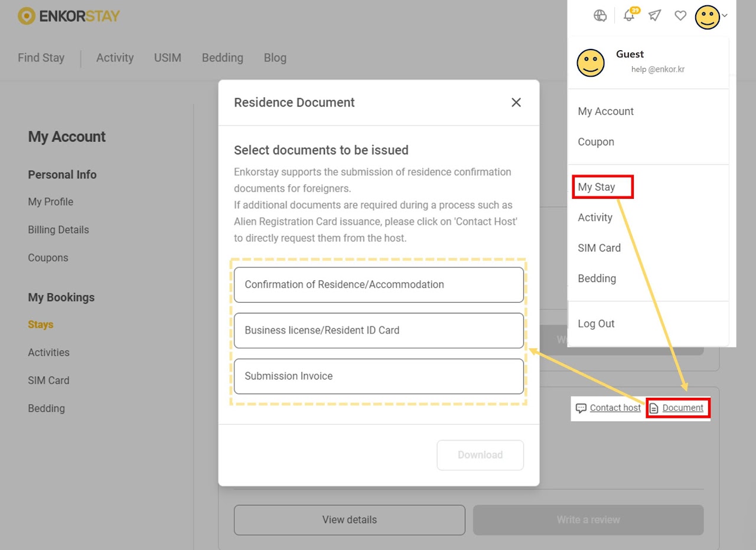This screenshot has height=550, width=756.
Task: Click the Enkorstay logo
Action: (69, 16)
